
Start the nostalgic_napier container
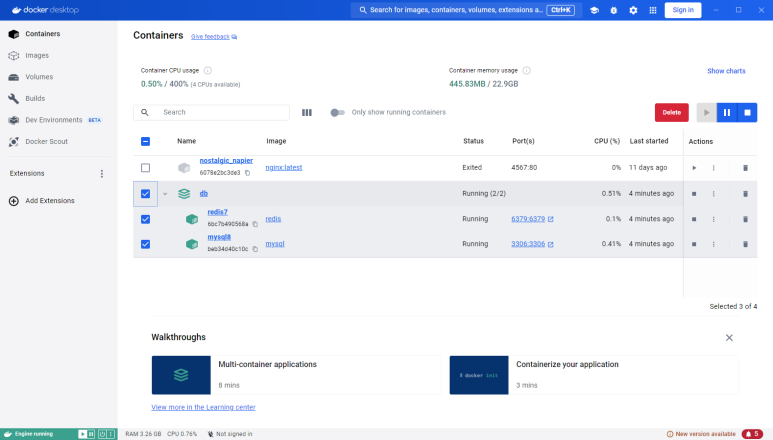click(x=694, y=168)
